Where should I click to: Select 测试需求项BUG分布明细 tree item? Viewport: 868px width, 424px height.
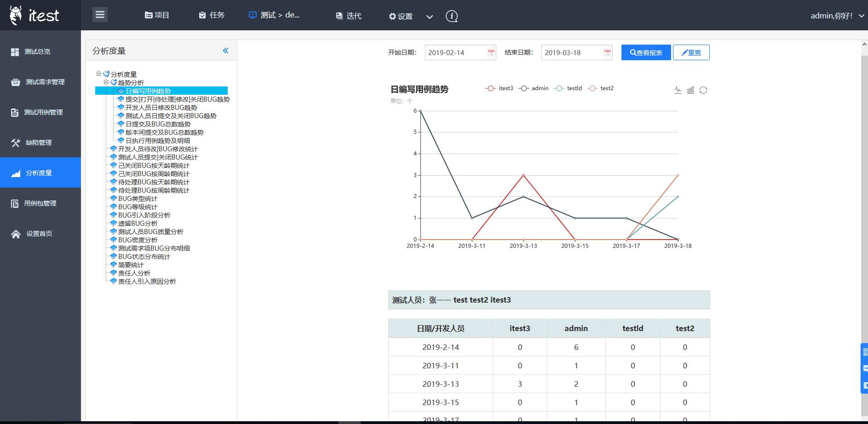(154, 248)
